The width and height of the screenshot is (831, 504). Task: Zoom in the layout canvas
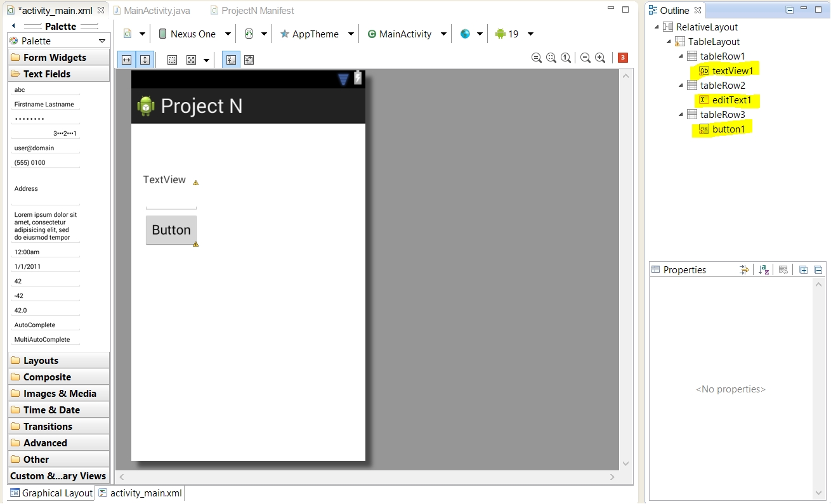(600, 58)
